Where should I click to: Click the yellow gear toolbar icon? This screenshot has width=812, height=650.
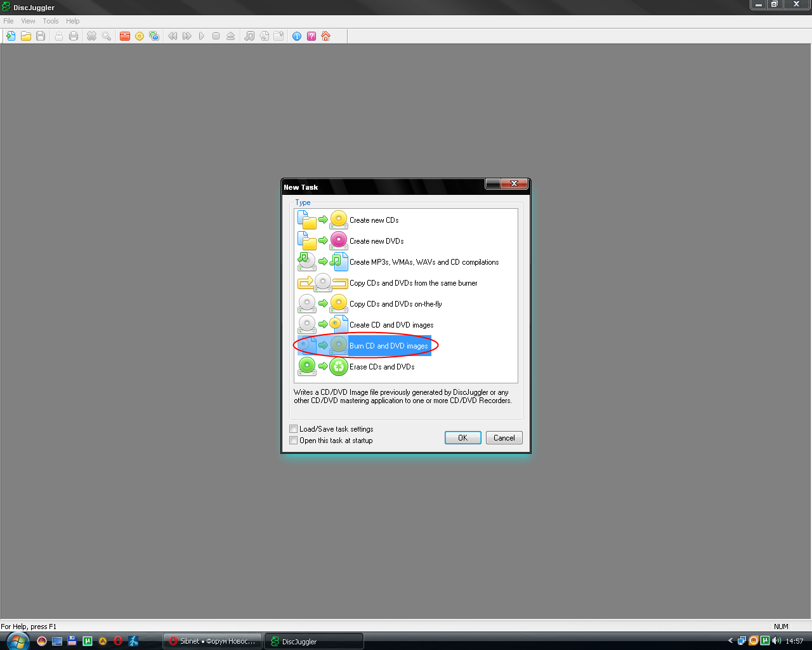[140, 36]
